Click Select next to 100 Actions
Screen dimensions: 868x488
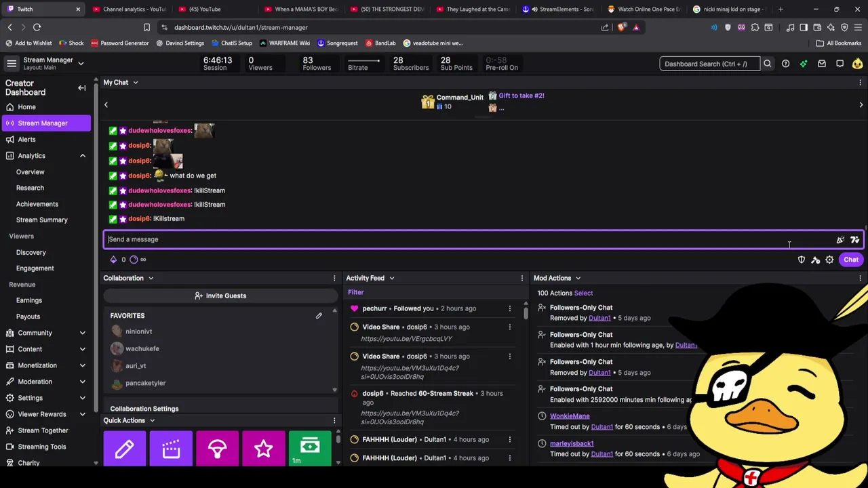[x=583, y=293]
